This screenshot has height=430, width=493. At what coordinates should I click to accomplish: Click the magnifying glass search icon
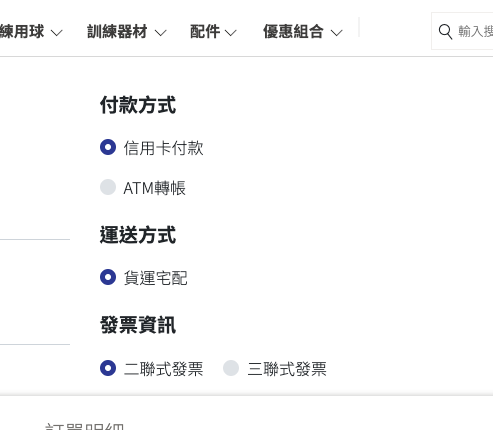445,32
